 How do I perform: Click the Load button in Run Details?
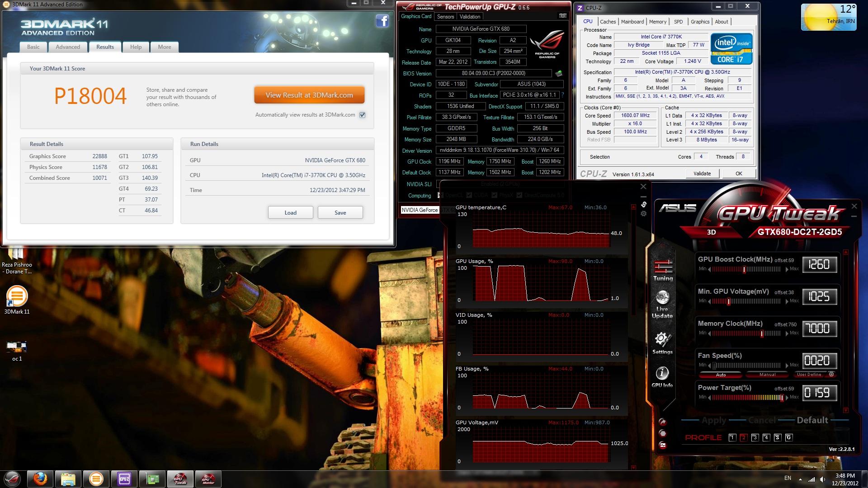(x=290, y=212)
